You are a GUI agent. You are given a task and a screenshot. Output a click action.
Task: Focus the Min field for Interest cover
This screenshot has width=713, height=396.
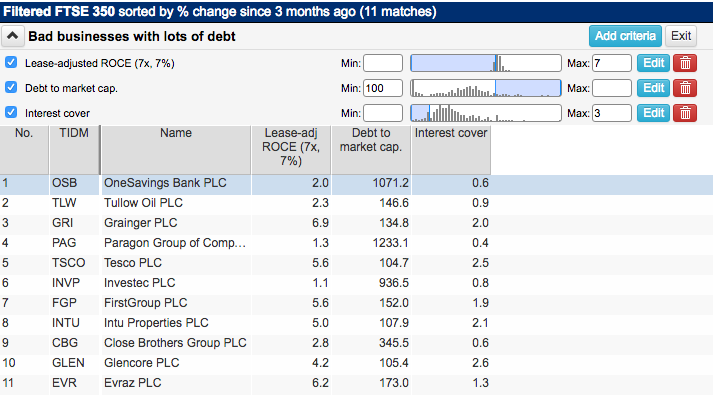[x=383, y=113]
